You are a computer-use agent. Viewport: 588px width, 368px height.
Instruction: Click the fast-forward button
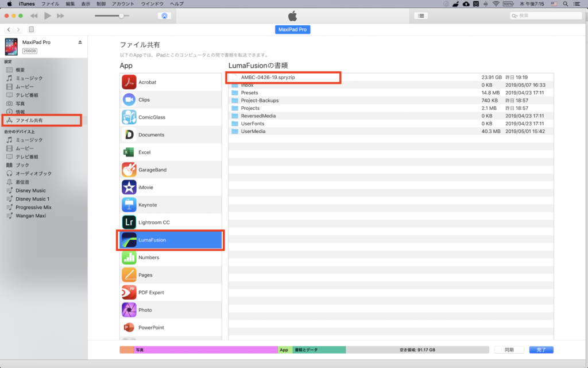[60, 16]
